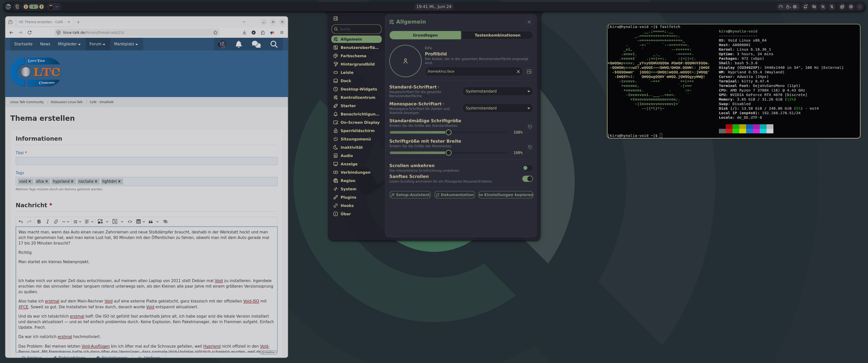This screenshot has height=363, width=868.
Task: Adjust the Standardmäßige Schriftgröße slider handle
Action: [x=448, y=132]
